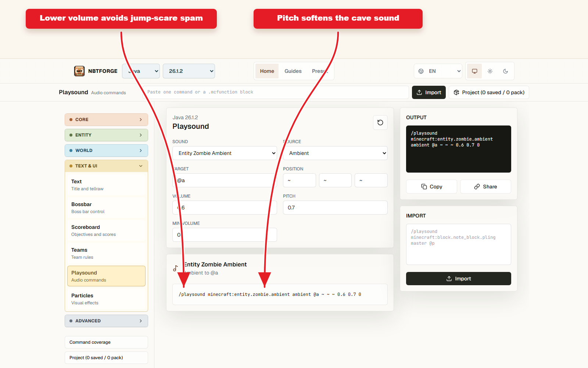
Task: Click the NBTFORGE logo icon
Action: pyautogui.click(x=79, y=71)
